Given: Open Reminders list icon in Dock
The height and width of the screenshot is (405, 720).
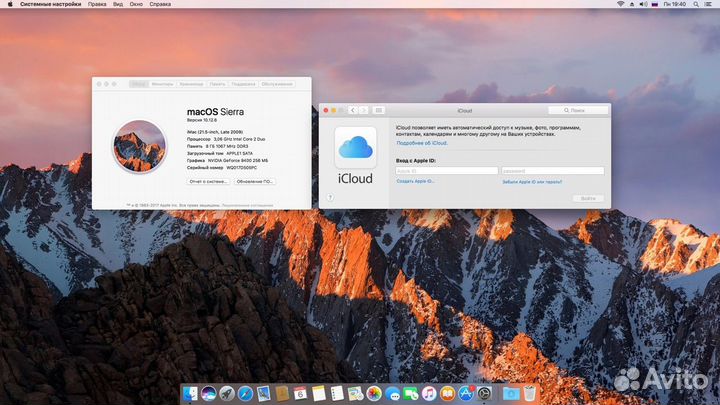Looking at the screenshot, I should point(337,394).
